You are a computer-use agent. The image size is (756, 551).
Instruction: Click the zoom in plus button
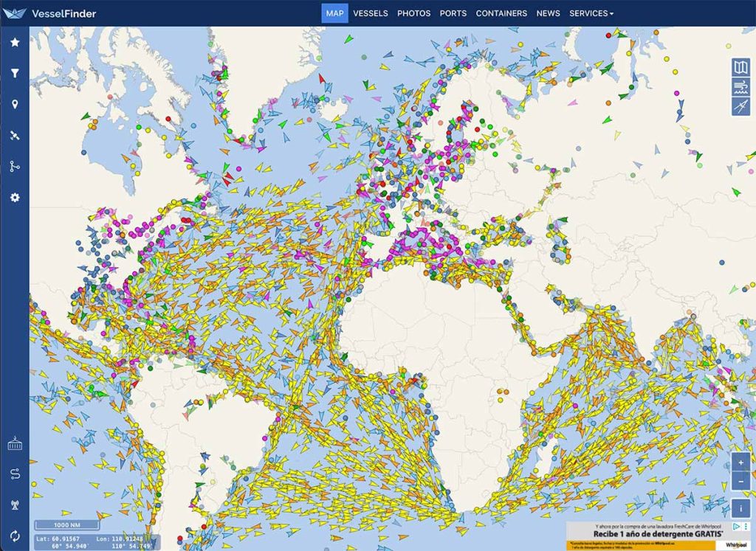(741, 463)
